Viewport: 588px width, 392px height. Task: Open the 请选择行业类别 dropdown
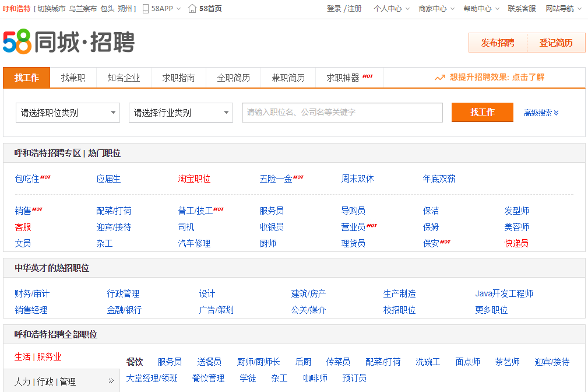(x=181, y=113)
